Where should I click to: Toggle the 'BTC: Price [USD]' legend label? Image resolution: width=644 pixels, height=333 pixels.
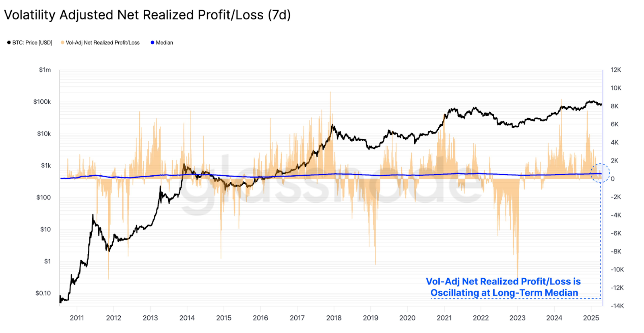[32, 43]
